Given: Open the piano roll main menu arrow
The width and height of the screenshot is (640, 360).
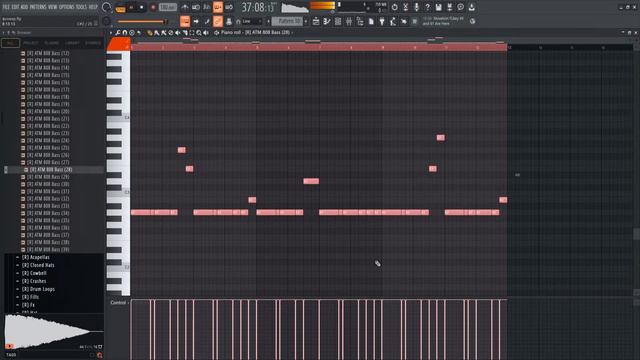Looking at the screenshot, I should tap(111, 33).
